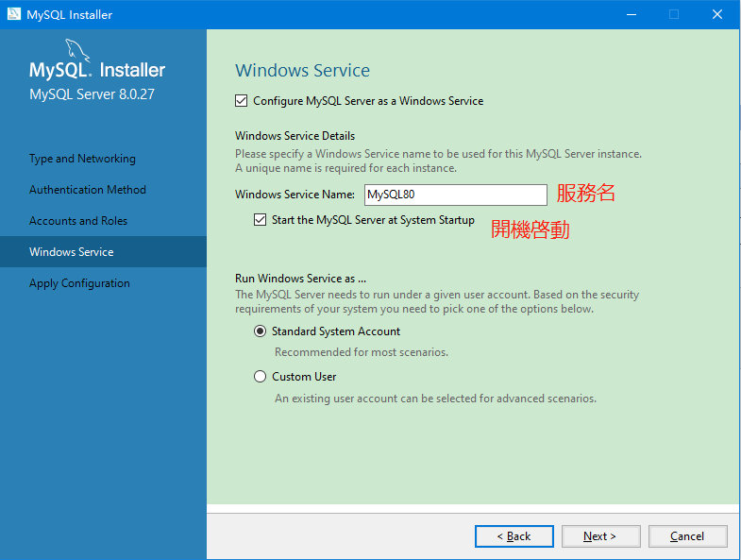Viewport: 741px width, 560px height.
Task: Click the MySQL Server 8.0.27 version text
Action: [92, 94]
